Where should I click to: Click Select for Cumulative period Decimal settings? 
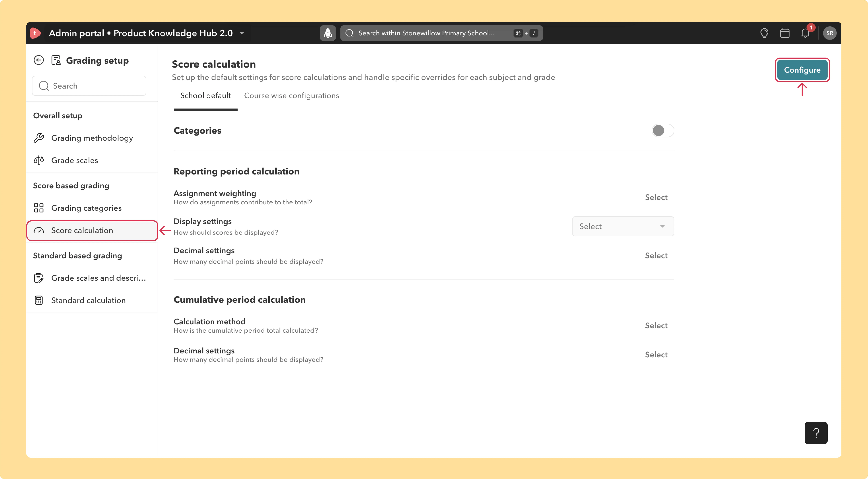click(x=656, y=355)
